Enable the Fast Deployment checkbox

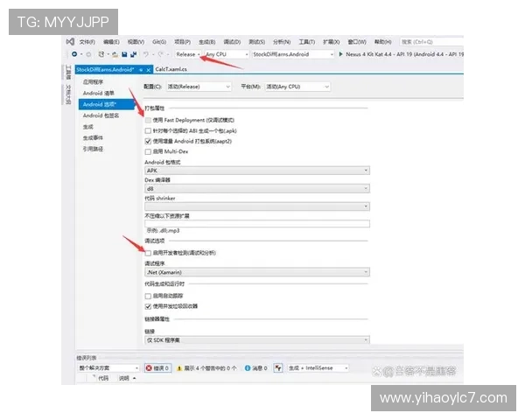[147, 119]
